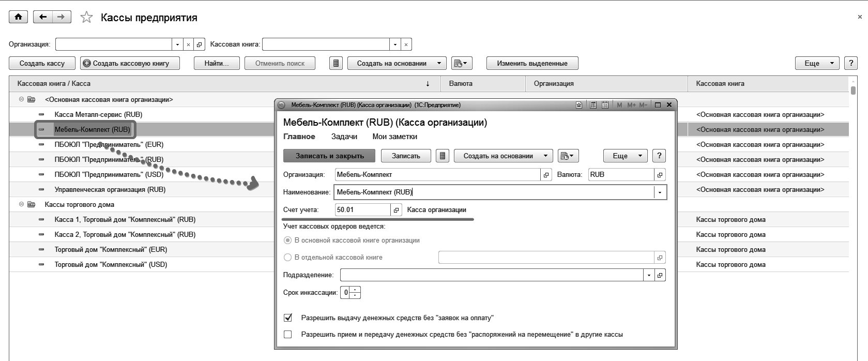Click the M memory button in the title bar
The height and width of the screenshot is (361, 868).
click(619, 105)
